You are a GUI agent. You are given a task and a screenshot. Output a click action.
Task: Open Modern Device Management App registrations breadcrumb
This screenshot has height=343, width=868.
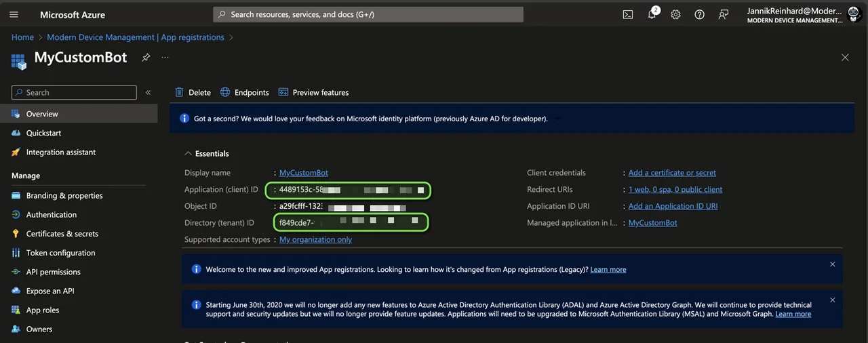pos(136,37)
